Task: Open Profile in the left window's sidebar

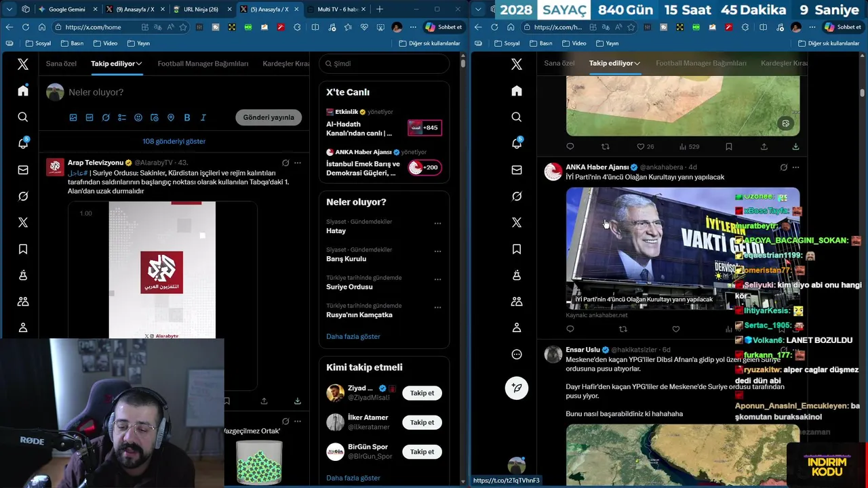Action: [23, 327]
